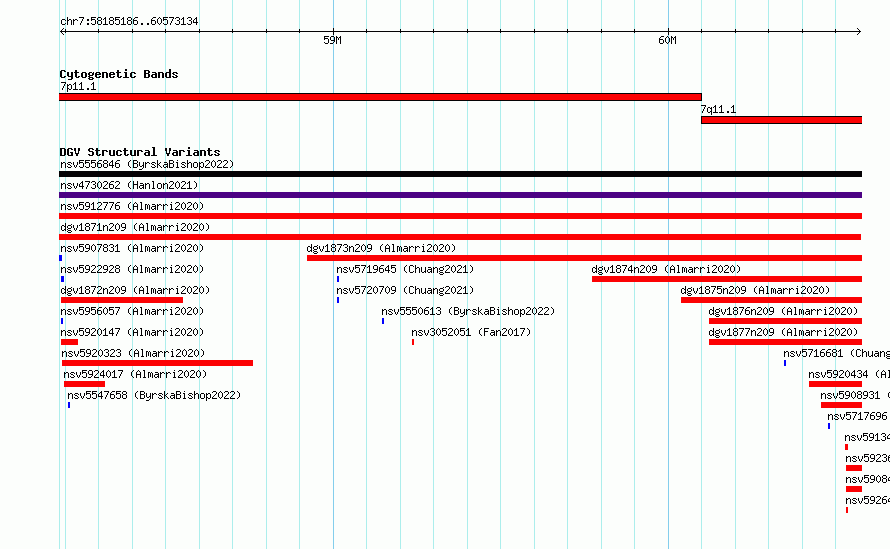890x549 pixels.
Task: Click the dgv1877n209 red bar
Action: coord(786,342)
